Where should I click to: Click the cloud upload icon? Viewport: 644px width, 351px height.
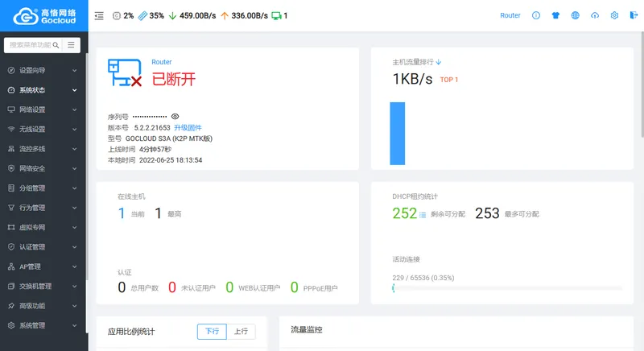click(x=595, y=15)
